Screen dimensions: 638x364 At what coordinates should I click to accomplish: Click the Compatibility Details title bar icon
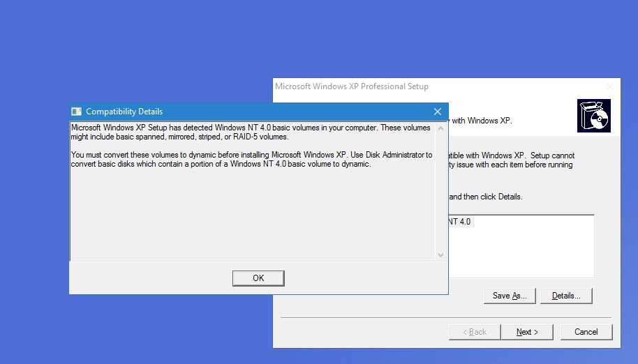76,112
